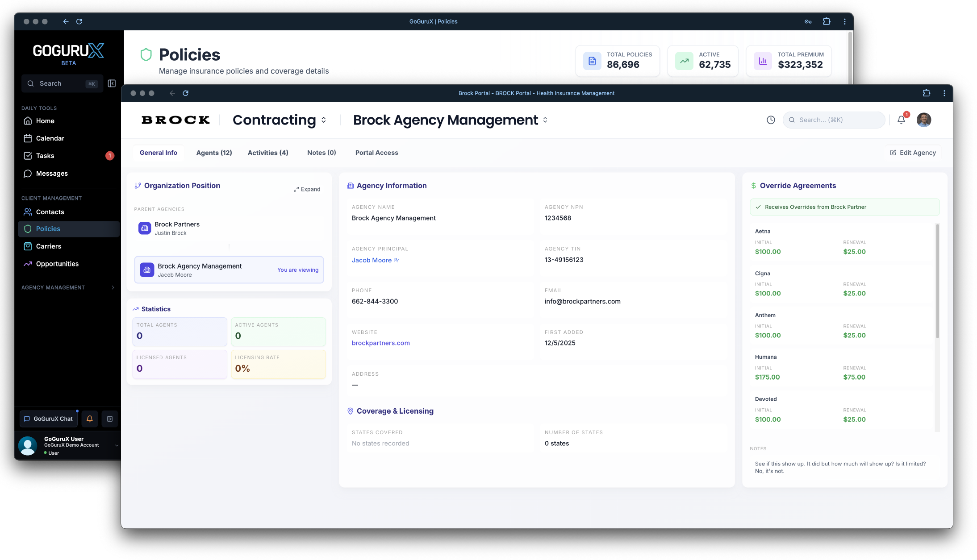
Task: Open the history clock icon
Action: click(771, 120)
